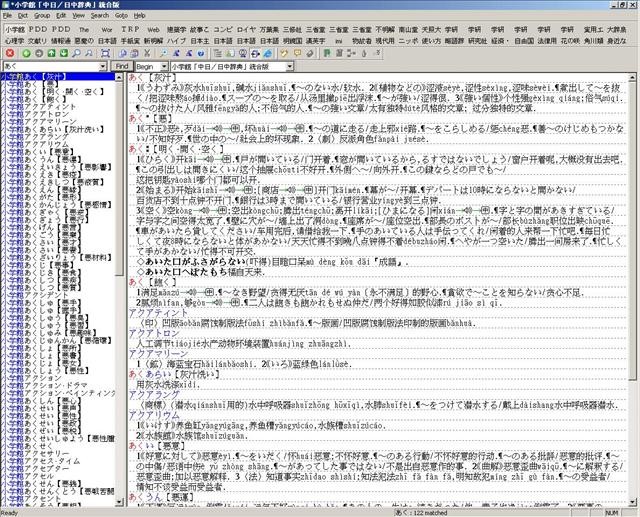Click the gray circular arrow icon
This screenshot has width=640, height=517.
click(x=39, y=53)
